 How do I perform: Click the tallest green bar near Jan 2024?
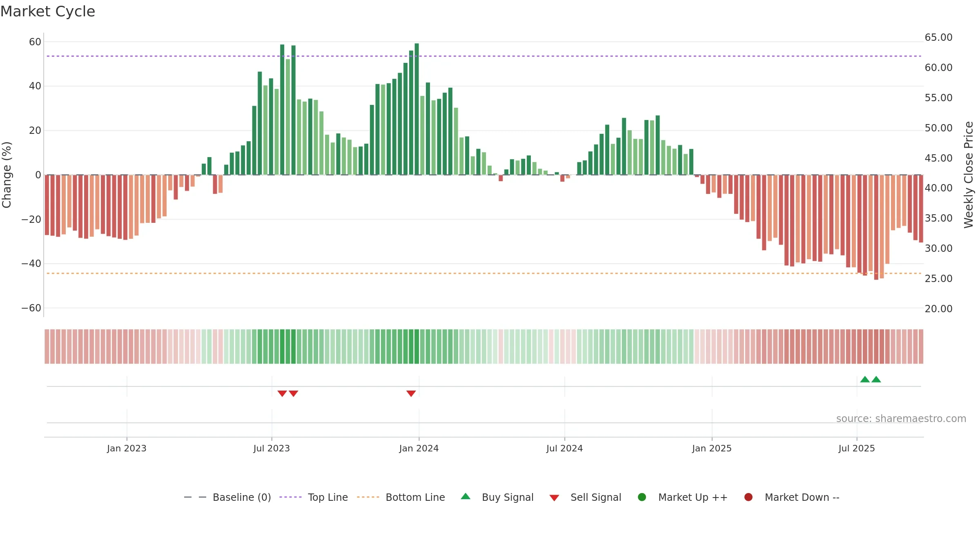[416, 109]
